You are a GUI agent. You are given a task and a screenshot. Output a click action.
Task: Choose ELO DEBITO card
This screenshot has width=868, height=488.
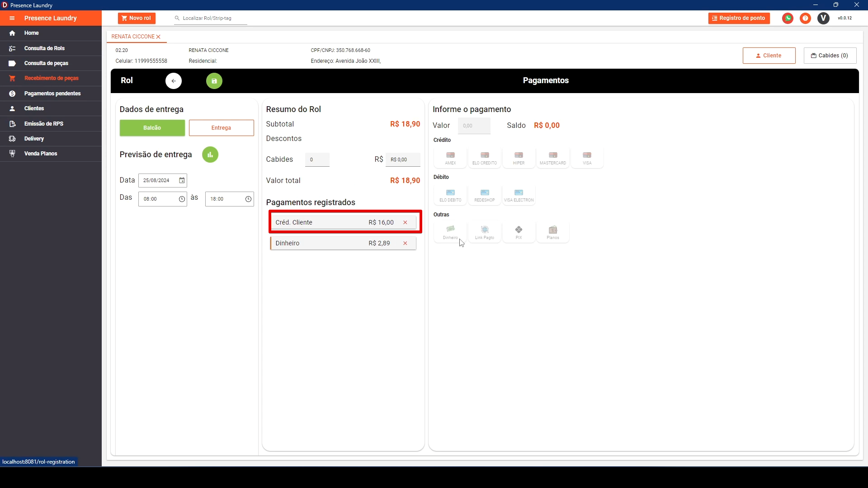(x=450, y=195)
